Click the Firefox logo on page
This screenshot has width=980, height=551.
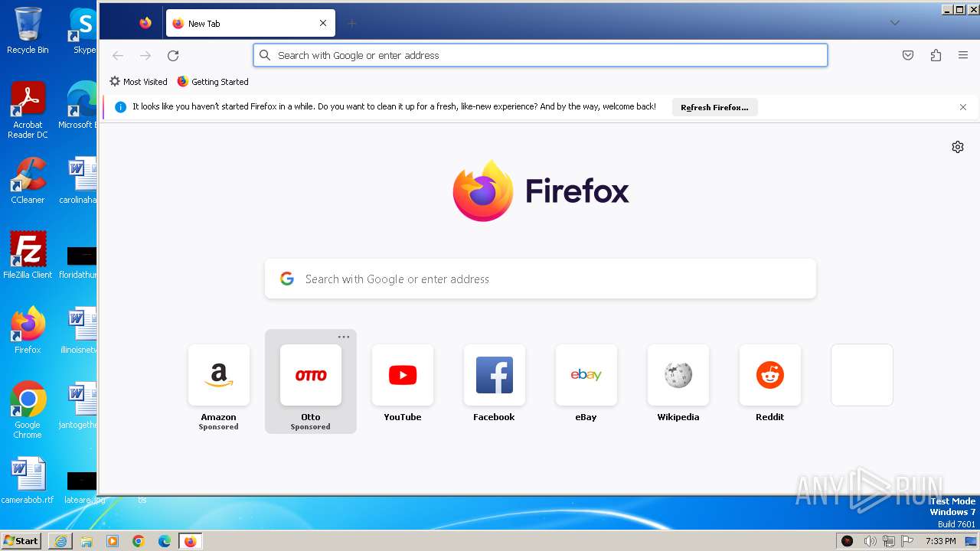(x=541, y=191)
